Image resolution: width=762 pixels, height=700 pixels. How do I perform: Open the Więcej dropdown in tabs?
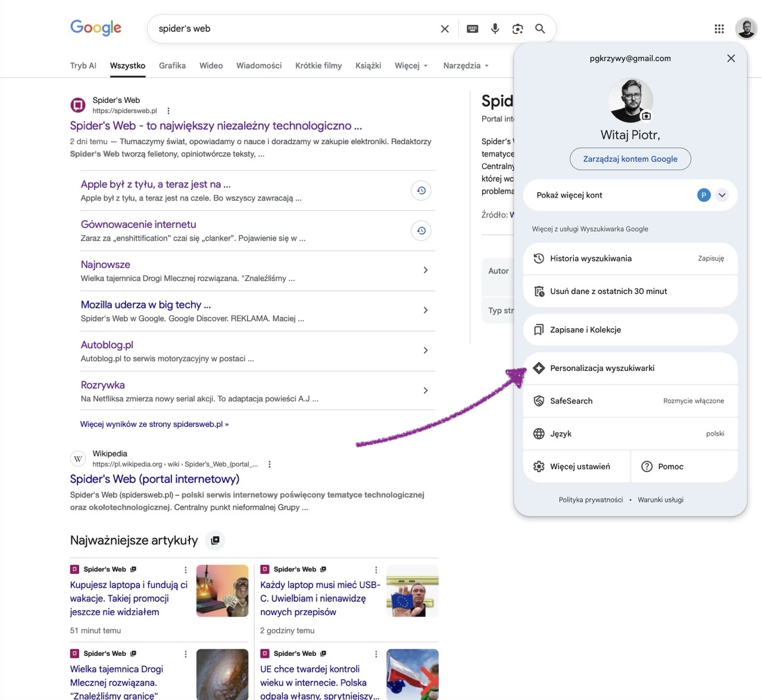point(411,65)
